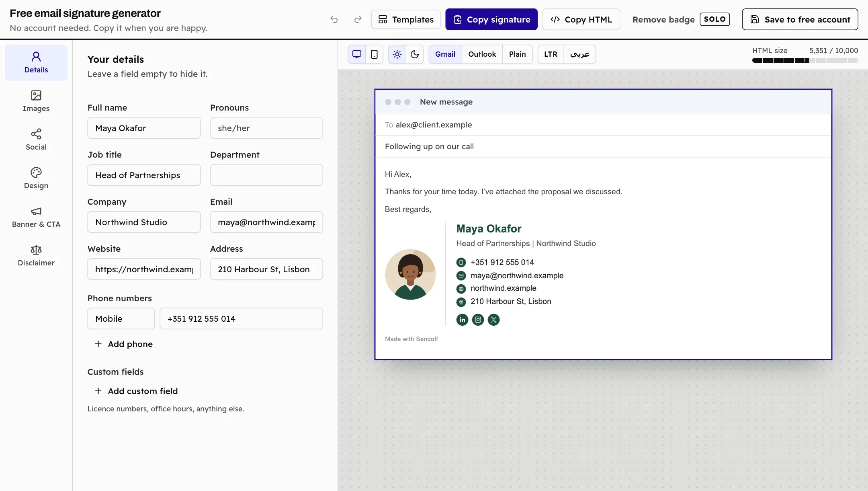Click alex@client.example recipient text
Screen dimensions: 868x491
(x=434, y=125)
